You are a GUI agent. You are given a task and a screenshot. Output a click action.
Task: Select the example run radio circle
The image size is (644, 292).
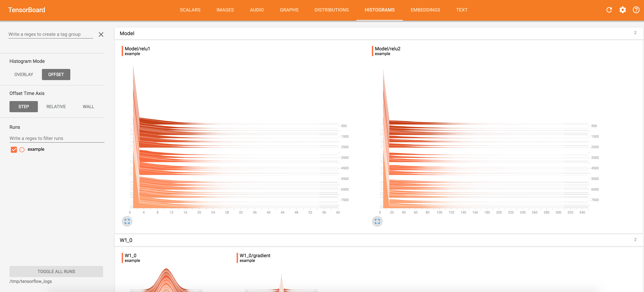click(x=22, y=150)
